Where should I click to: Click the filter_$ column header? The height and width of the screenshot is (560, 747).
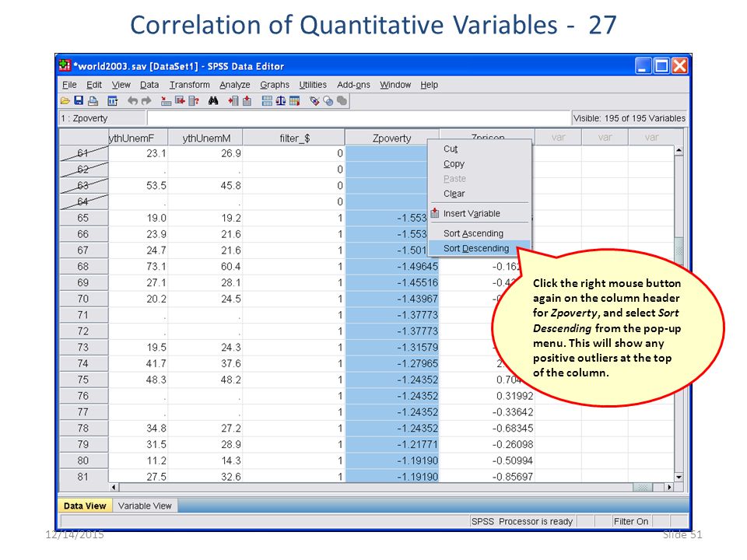tap(294, 138)
